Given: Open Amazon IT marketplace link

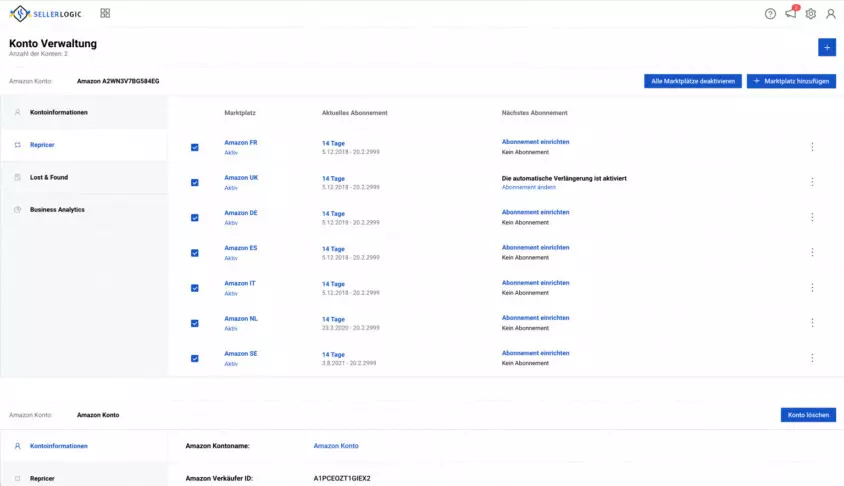Looking at the screenshot, I should 240,283.
